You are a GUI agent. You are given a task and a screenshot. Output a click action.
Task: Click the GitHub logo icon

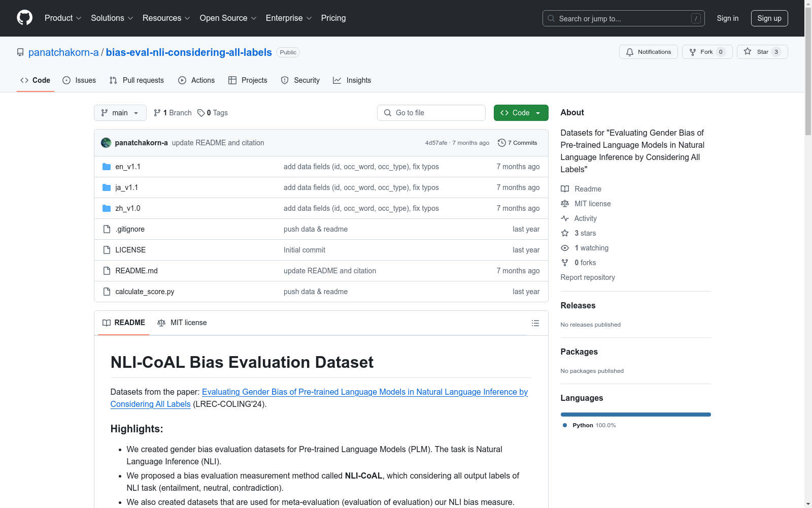click(x=24, y=18)
